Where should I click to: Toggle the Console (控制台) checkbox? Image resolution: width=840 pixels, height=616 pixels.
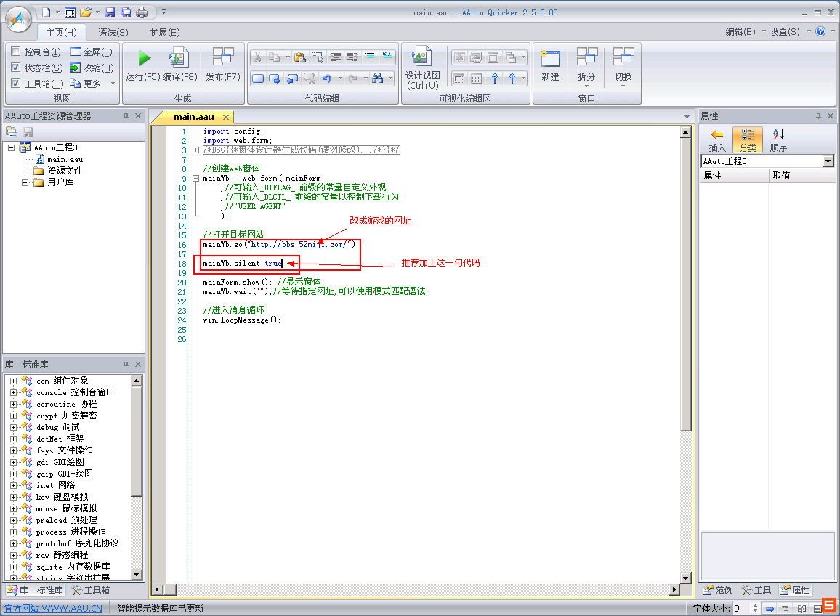(16, 52)
